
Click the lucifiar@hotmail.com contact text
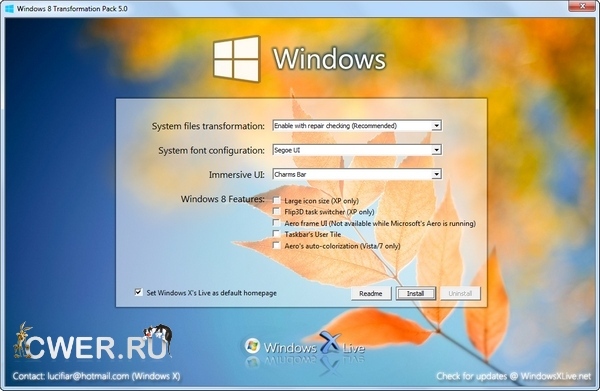click(x=88, y=376)
